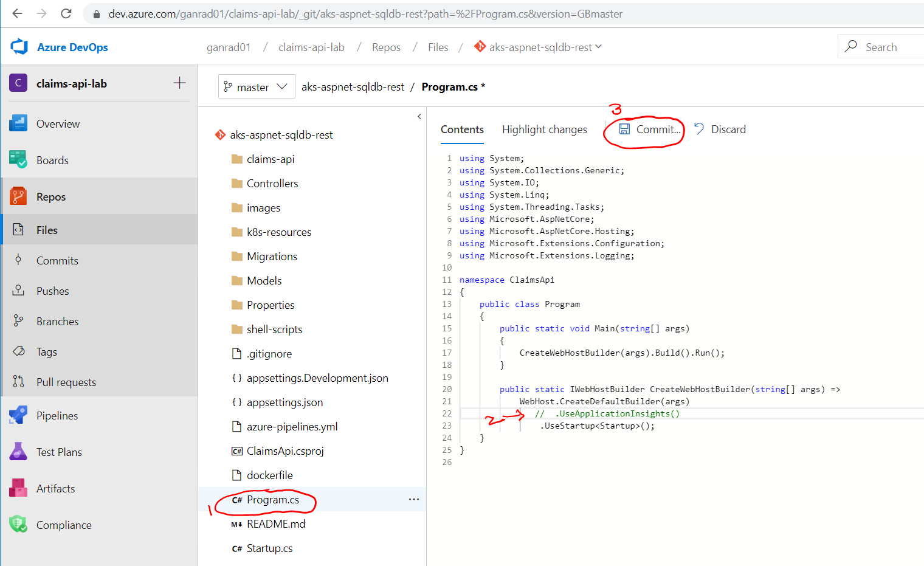This screenshot has width=924, height=566.
Task: Collapse the file tree panel chevron
Action: (419, 116)
